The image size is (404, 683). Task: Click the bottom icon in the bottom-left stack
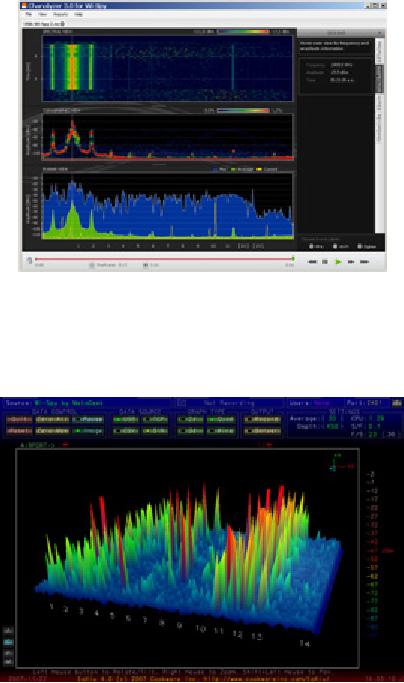[8, 663]
